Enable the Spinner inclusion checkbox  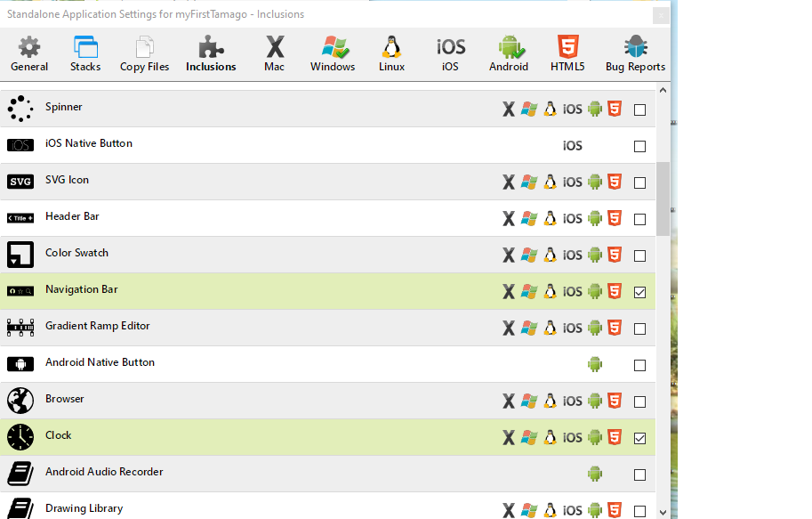(x=640, y=109)
